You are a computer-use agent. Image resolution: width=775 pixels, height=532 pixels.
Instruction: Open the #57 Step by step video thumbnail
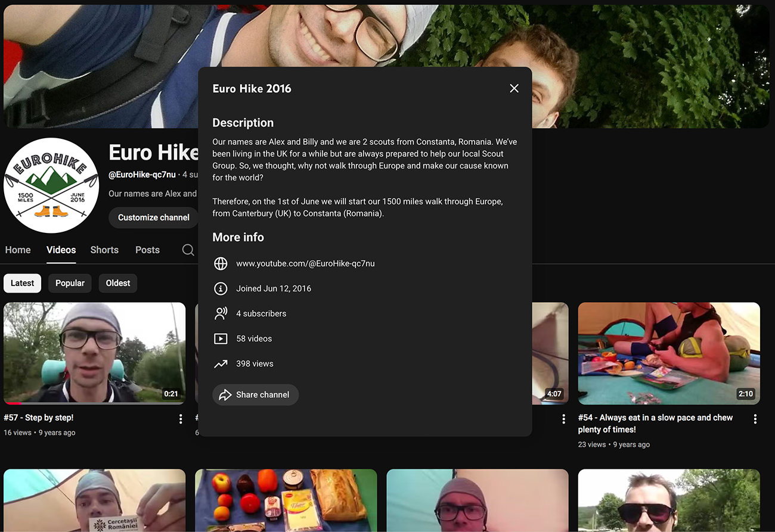94,353
